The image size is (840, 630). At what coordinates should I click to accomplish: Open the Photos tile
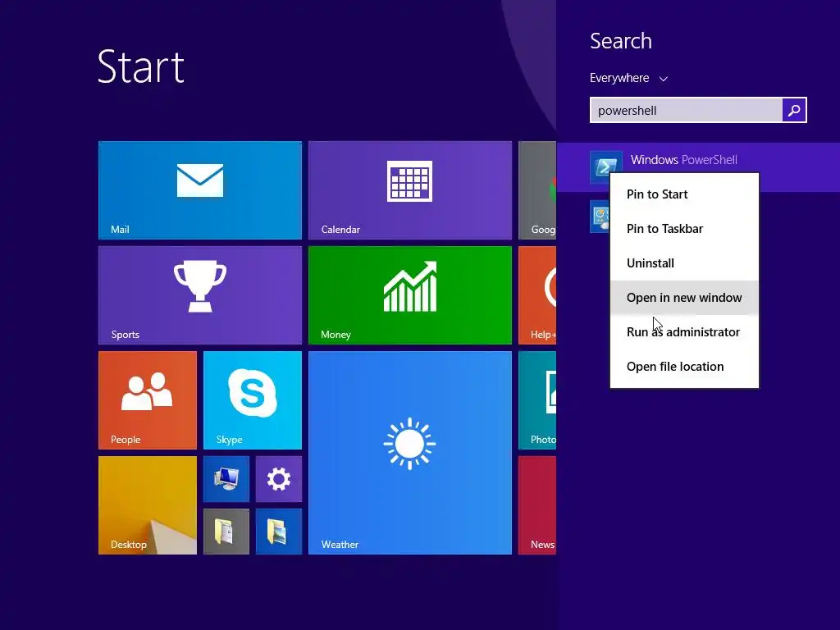[537, 400]
